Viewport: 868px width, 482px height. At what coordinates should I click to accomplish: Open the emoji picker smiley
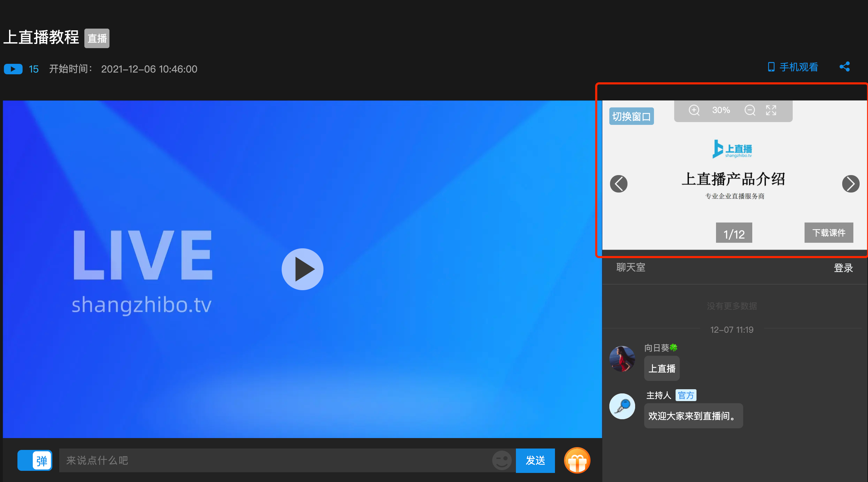(502, 460)
